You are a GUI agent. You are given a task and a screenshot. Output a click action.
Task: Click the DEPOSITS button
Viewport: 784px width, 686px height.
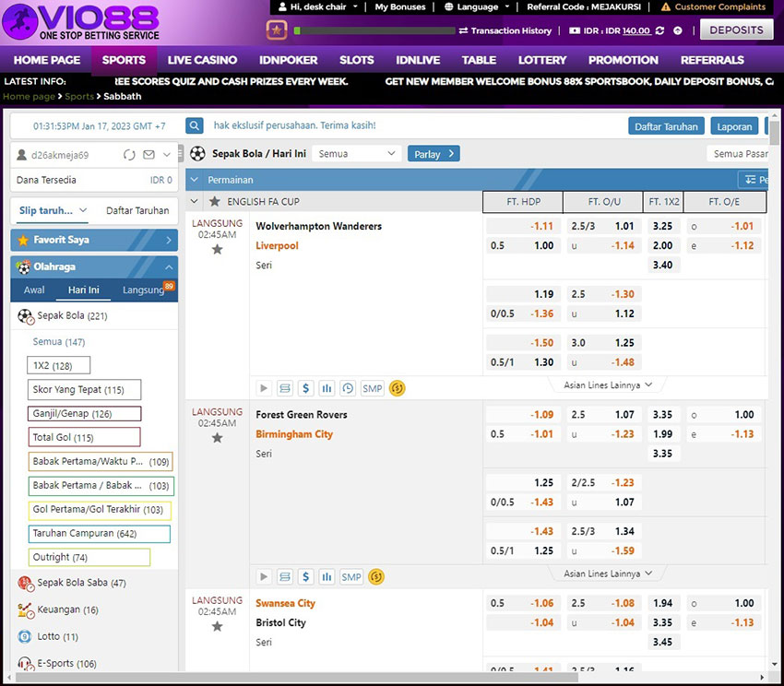coord(736,30)
